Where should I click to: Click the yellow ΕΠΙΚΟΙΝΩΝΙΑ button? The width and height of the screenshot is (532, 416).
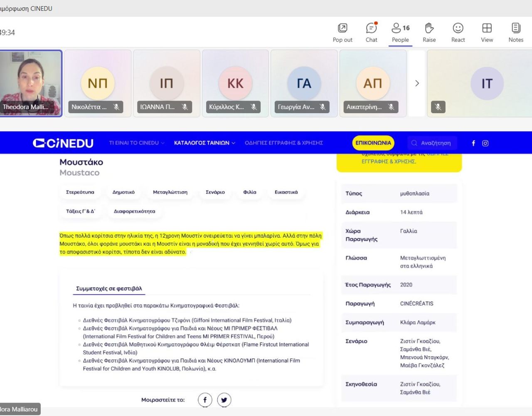(x=373, y=143)
